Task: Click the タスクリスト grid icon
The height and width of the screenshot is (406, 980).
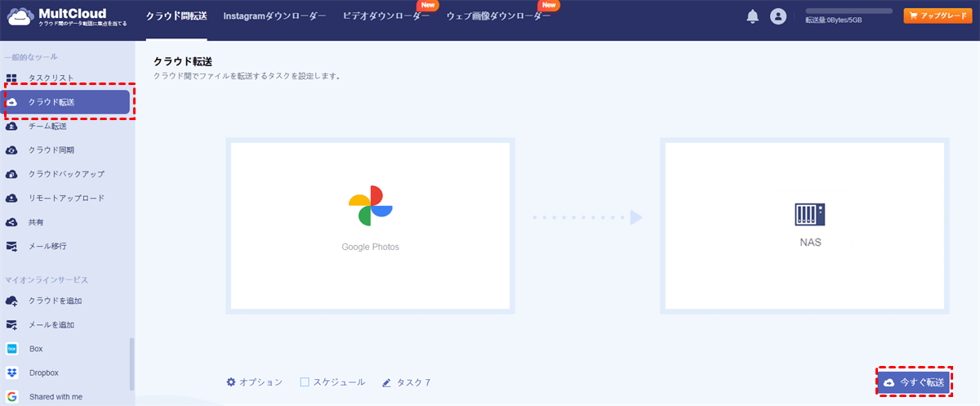Action: tap(12, 78)
